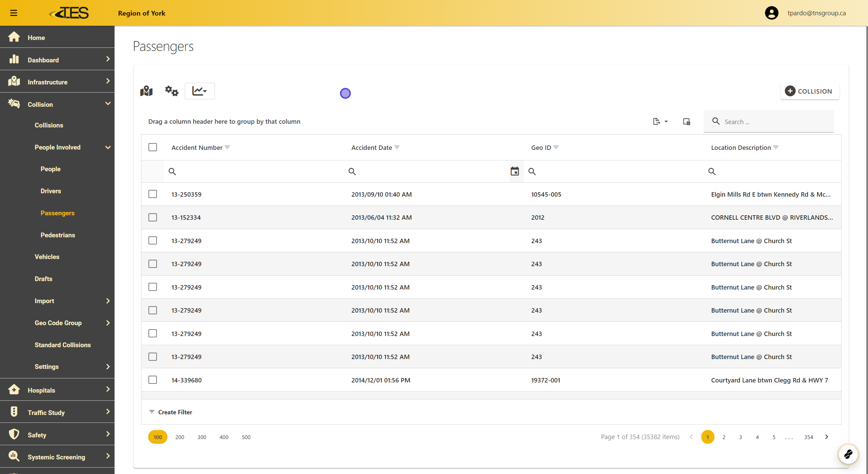Click the user account avatar icon

point(771,13)
